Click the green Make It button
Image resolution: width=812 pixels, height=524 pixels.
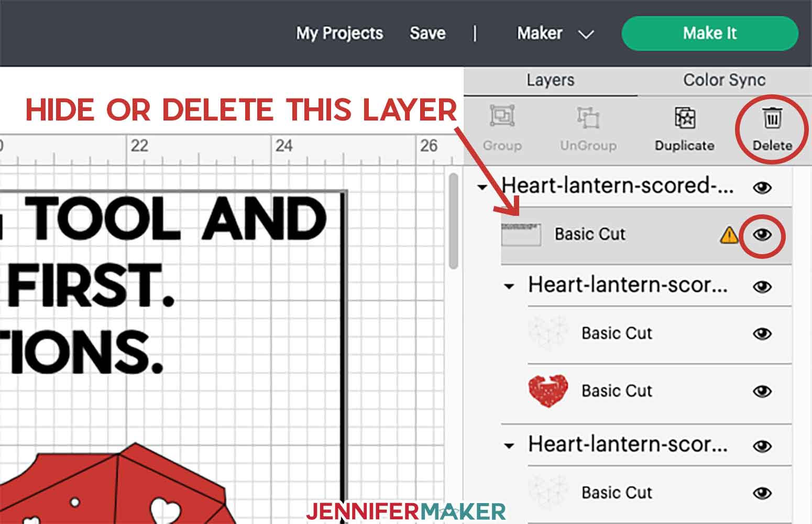[x=710, y=34]
